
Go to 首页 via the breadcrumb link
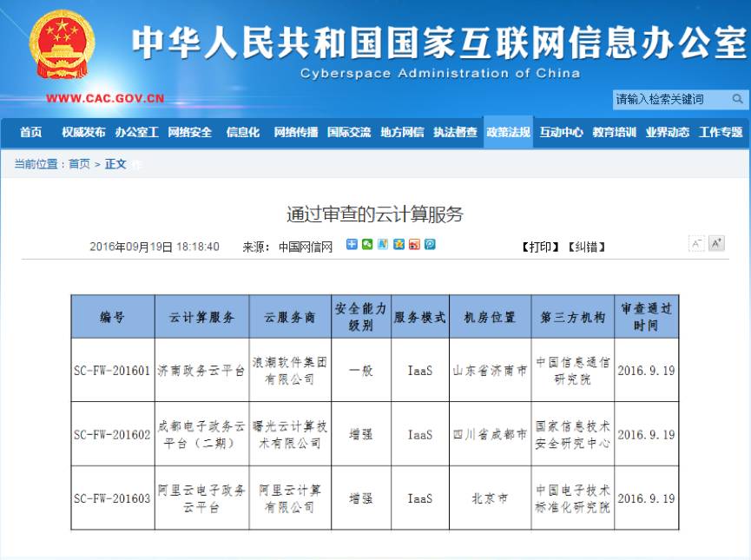click(x=78, y=162)
